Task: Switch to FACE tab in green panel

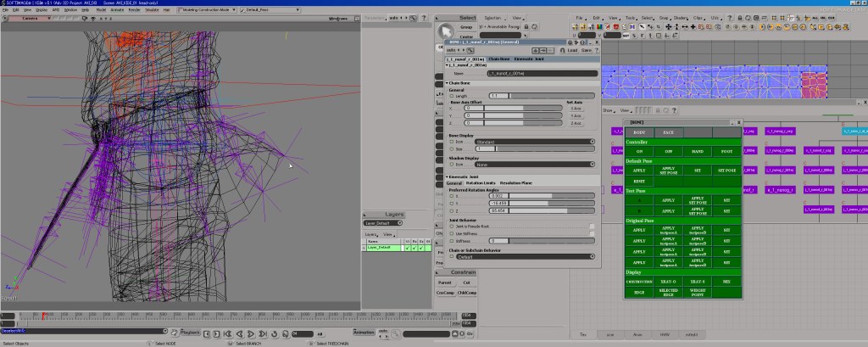Action: coord(668,132)
